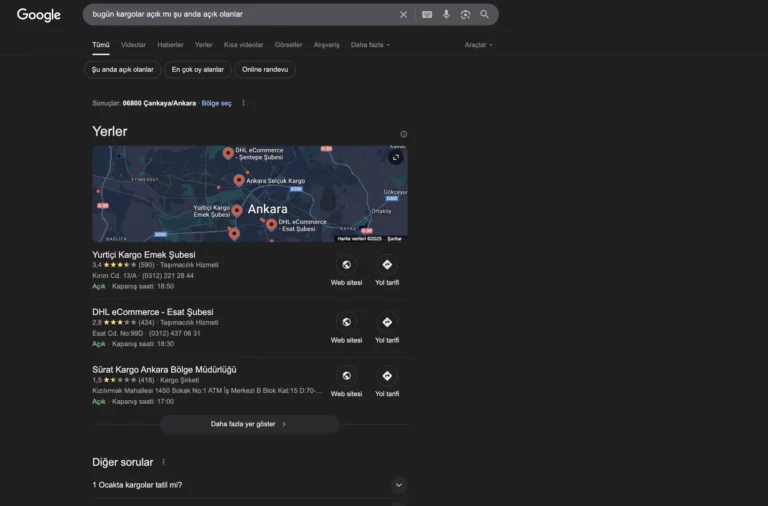Image resolution: width=768 pixels, height=506 pixels.
Task: Toggle the 'Online randevu' filter chip
Action: click(265, 70)
